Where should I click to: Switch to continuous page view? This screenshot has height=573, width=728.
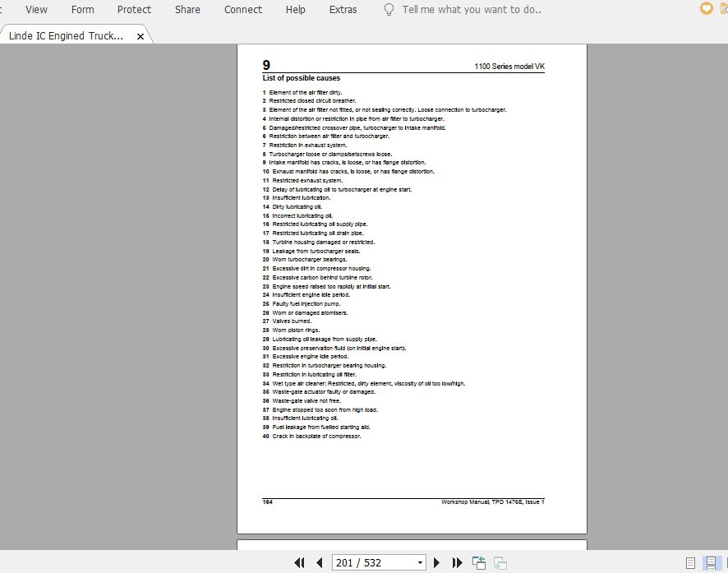tap(711, 563)
